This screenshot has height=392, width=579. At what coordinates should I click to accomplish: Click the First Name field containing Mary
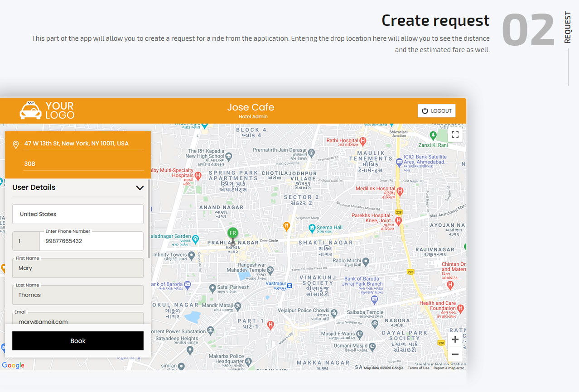(x=77, y=268)
